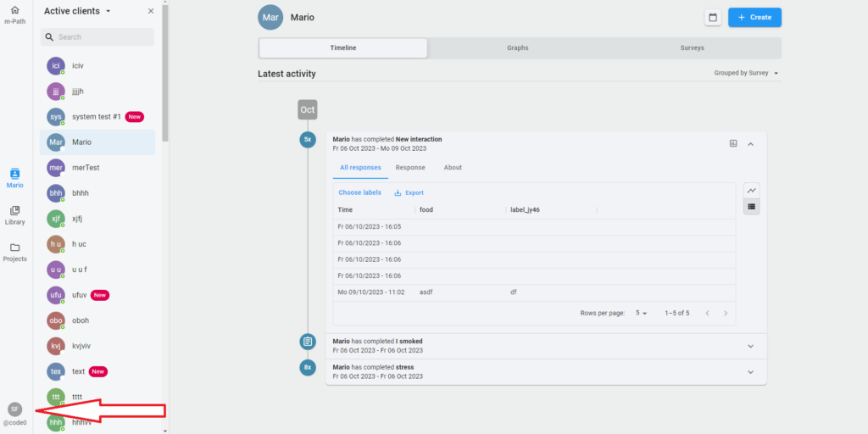Image resolution: width=868 pixels, height=434 pixels.
Task: Click the calendar icon beside Create
Action: tap(713, 18)
